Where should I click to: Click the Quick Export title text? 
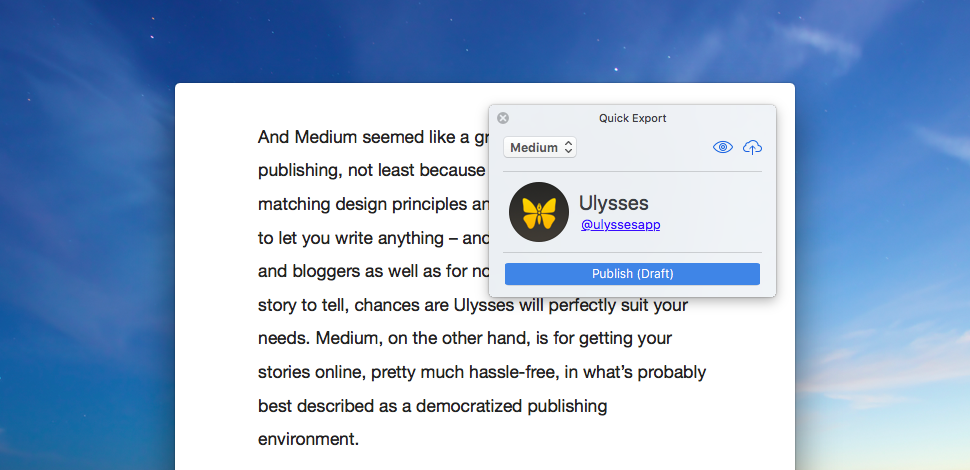click(x=632, y=118)
